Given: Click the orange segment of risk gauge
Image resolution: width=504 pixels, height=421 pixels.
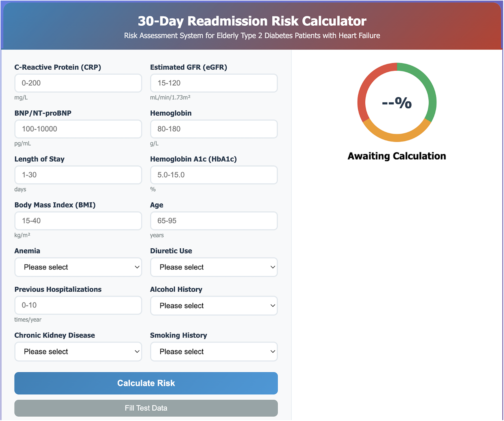Looking at the screenshot, I should click(397, 138).
